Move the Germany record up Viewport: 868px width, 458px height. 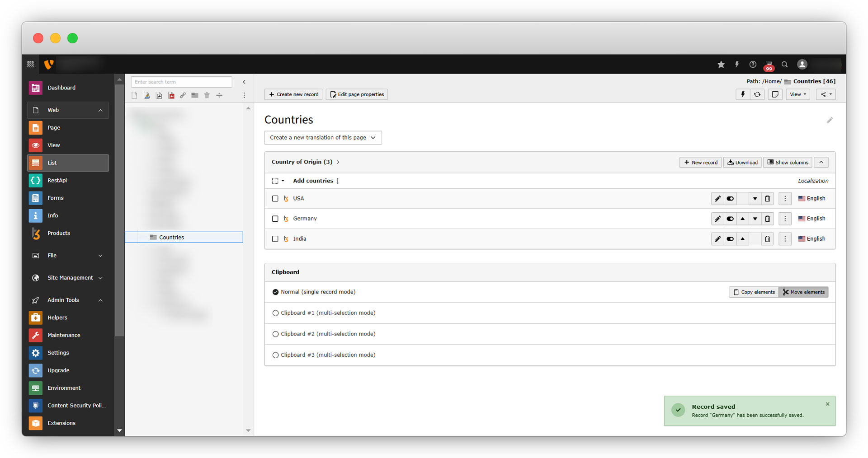click(742, 219)
